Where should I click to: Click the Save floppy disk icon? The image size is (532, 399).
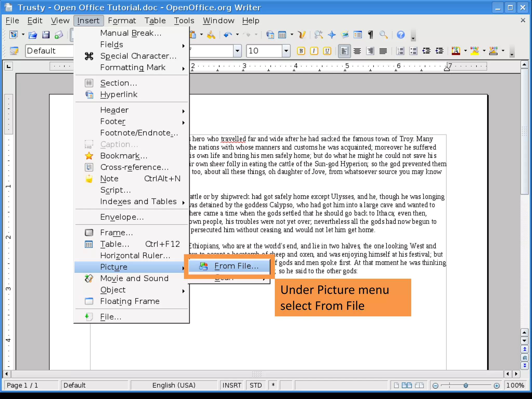pyautogui.click(x=46, y=35)
